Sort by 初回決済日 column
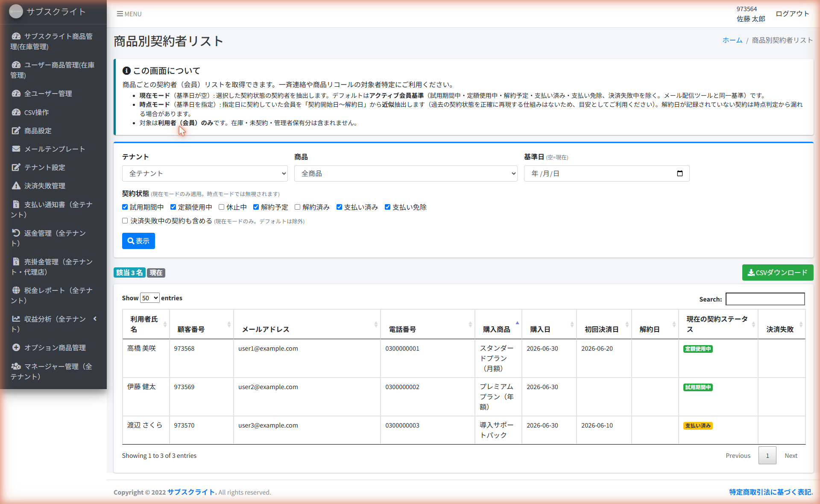This screenshot has width=820, height=504. 604,324
